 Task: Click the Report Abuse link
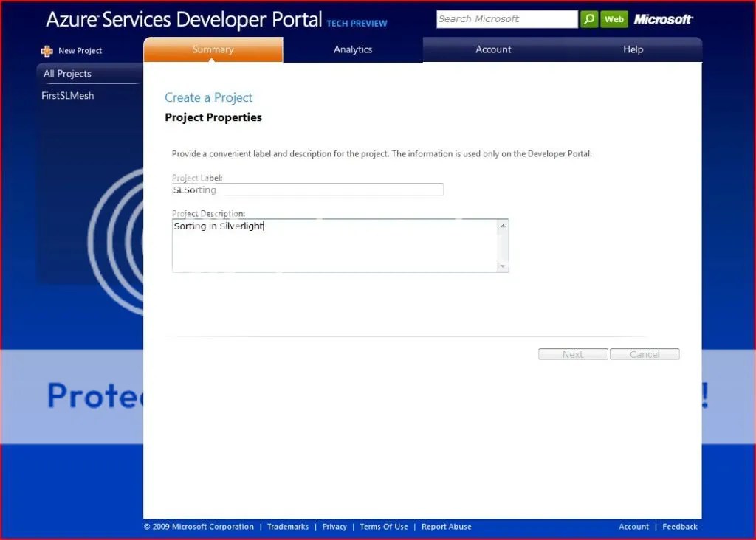coord(447,527)
